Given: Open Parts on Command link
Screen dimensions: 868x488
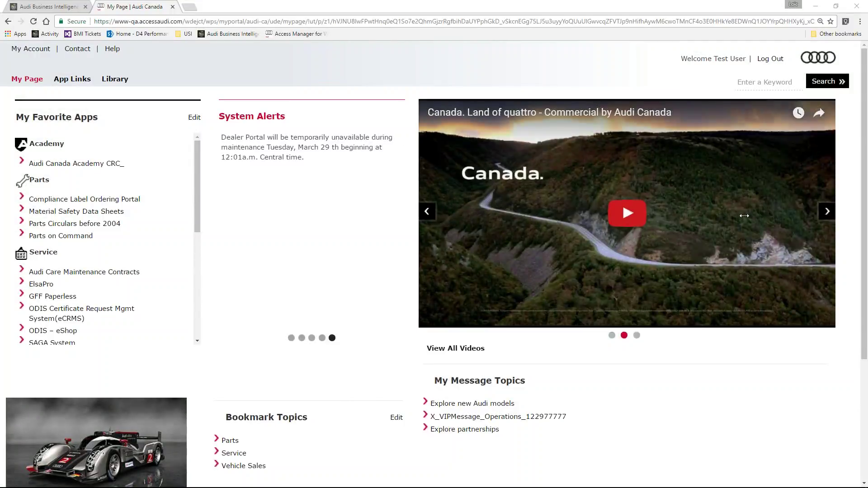Looking at the screenshot, I should tap(61, 236).
